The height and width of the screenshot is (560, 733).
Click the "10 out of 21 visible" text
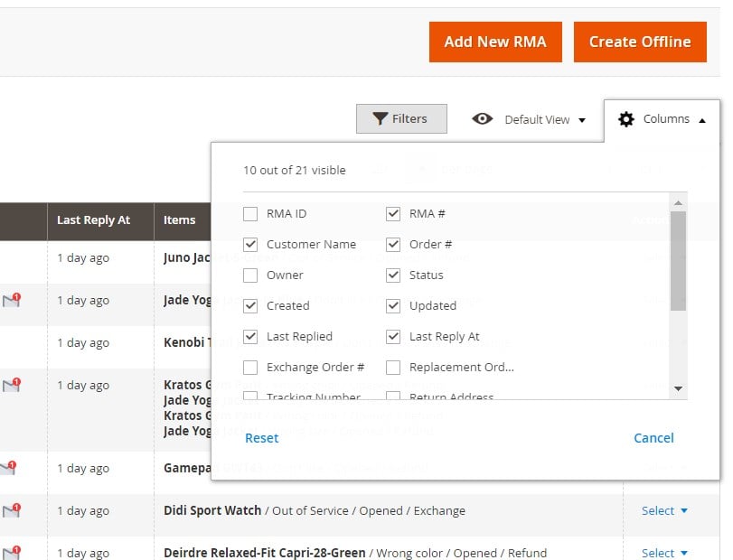(x=295, y=171)
